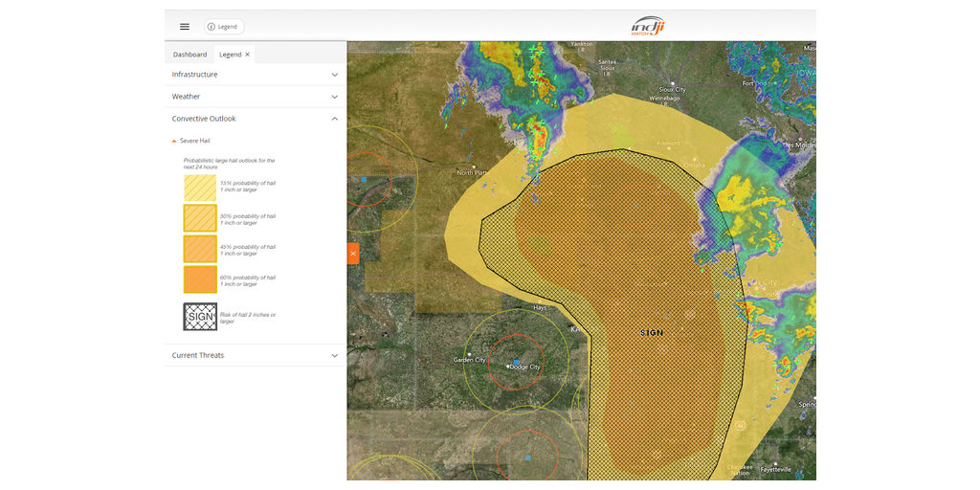This screenshot has height=490, width=980.
Task: Select the Legend tab
Action: [230, 55]
